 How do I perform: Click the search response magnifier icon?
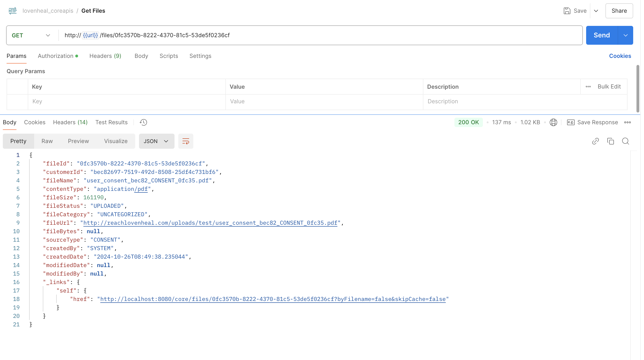coord(625,141)
